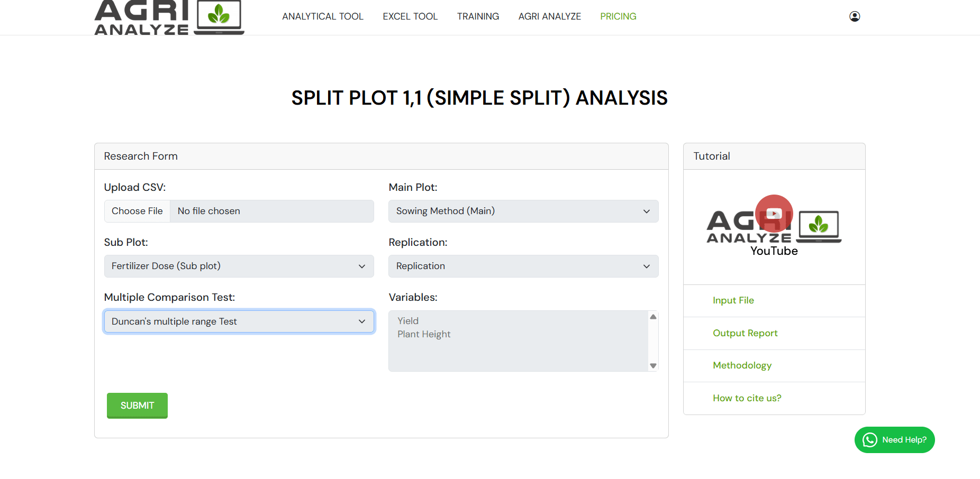Click Choose File to upload CSV

pos(137,211)
